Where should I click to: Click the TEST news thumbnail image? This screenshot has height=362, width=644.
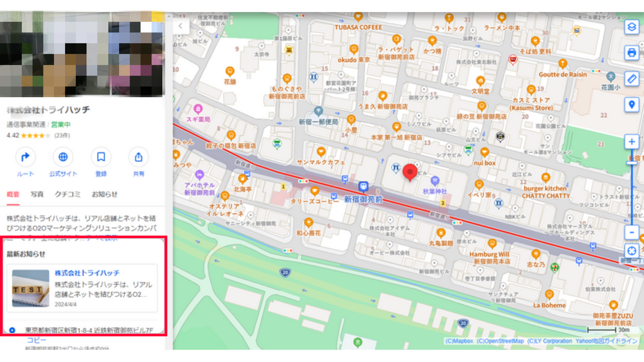coord(31,288)
